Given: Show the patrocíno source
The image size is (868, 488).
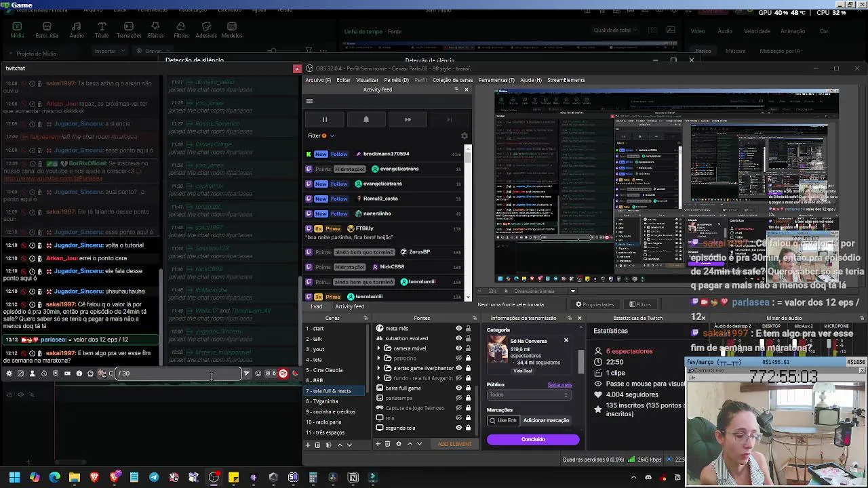Looking at the screenshot, I should pos(458,358).
